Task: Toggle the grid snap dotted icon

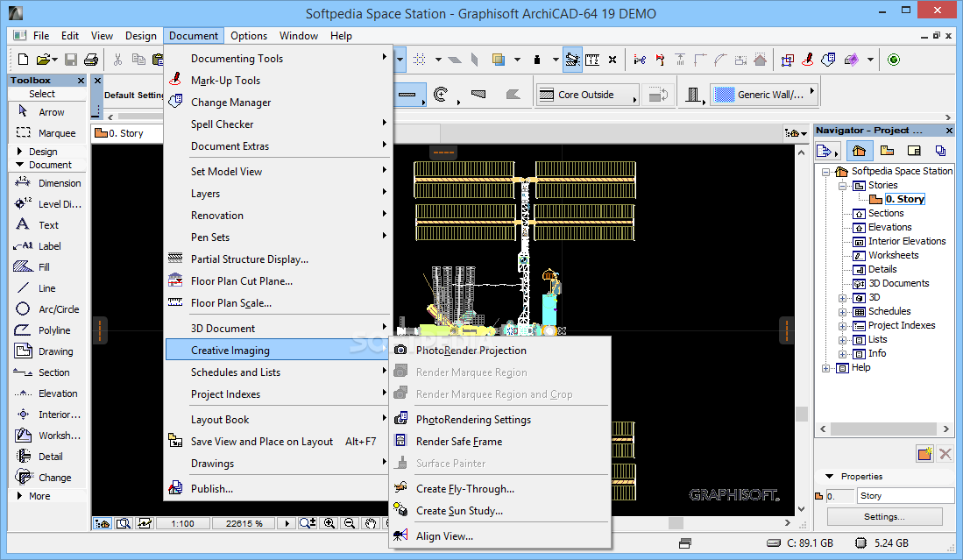Action: [420, 60]
